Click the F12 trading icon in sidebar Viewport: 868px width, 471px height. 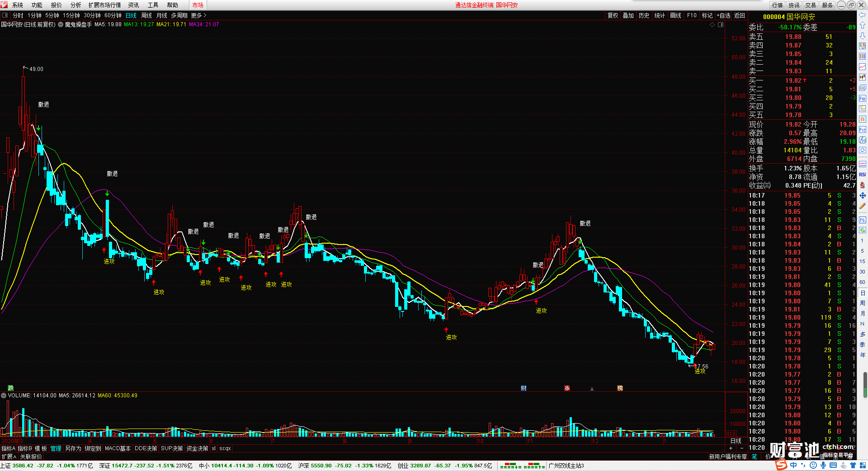pos(862,130)
